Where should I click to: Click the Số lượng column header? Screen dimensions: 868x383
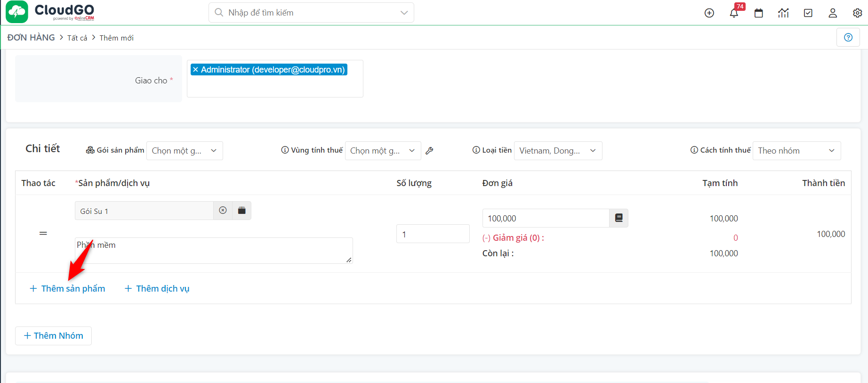(414, 183)
